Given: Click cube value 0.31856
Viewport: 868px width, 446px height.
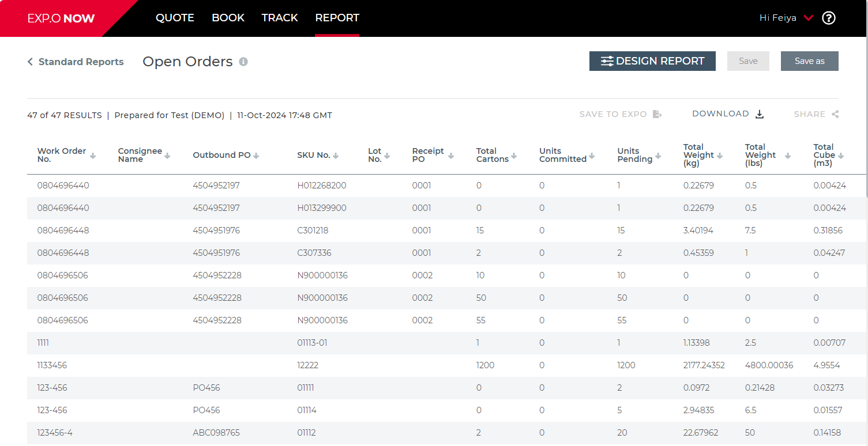Looking at the screenshot, I should click(828, 230).
